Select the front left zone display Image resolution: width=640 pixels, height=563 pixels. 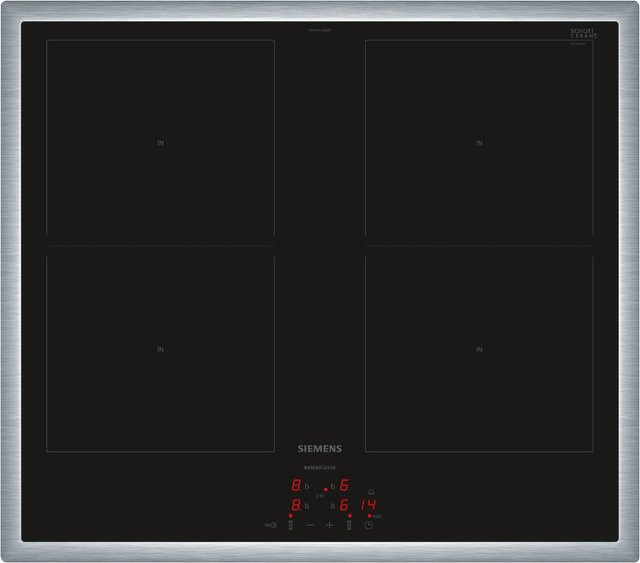[296, 505]
